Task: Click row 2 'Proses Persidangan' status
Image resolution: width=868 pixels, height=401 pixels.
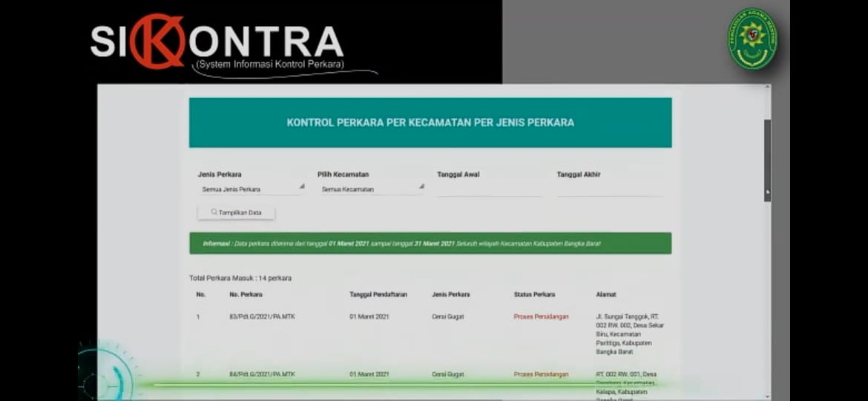Action: coord(541,374)
